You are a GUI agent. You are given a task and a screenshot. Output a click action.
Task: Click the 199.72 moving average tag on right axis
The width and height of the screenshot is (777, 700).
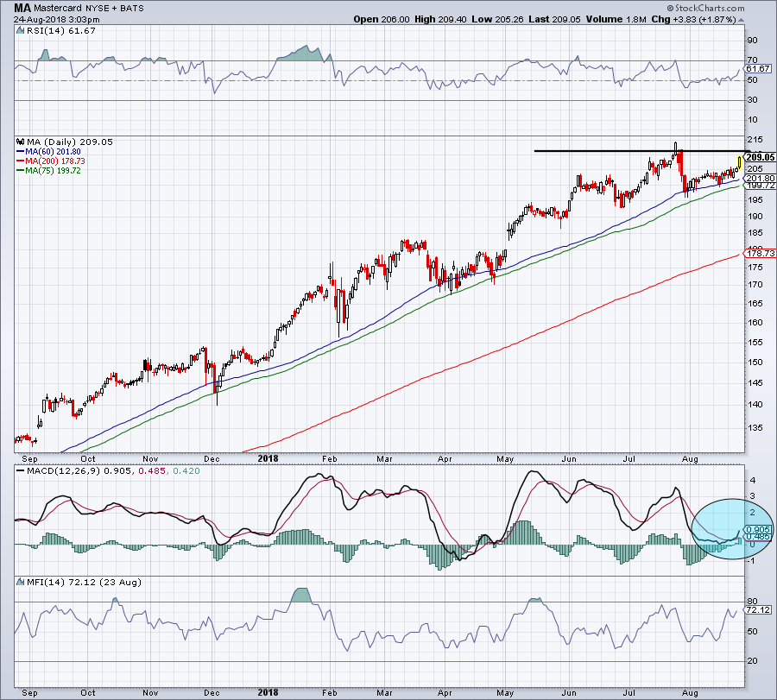(760, 186)
